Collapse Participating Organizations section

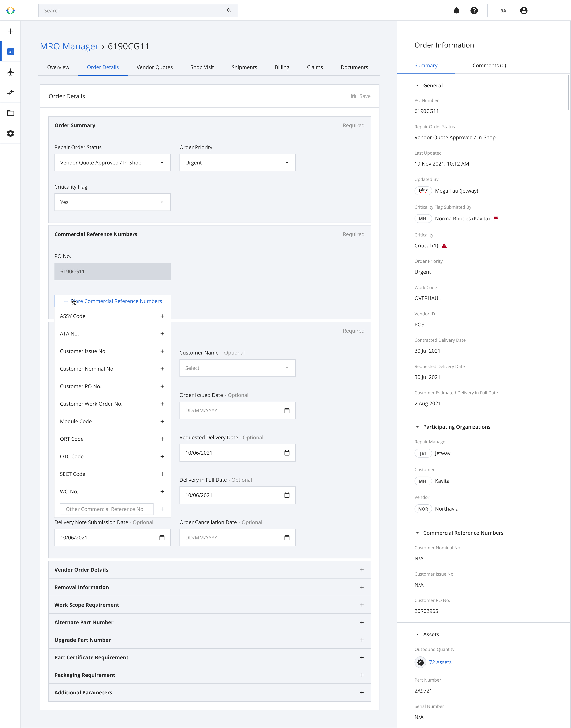click(x=417, y=427)
